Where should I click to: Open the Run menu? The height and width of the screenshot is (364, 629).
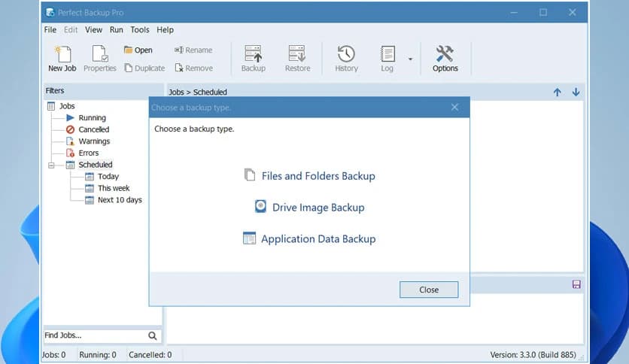tap(117, 29)
